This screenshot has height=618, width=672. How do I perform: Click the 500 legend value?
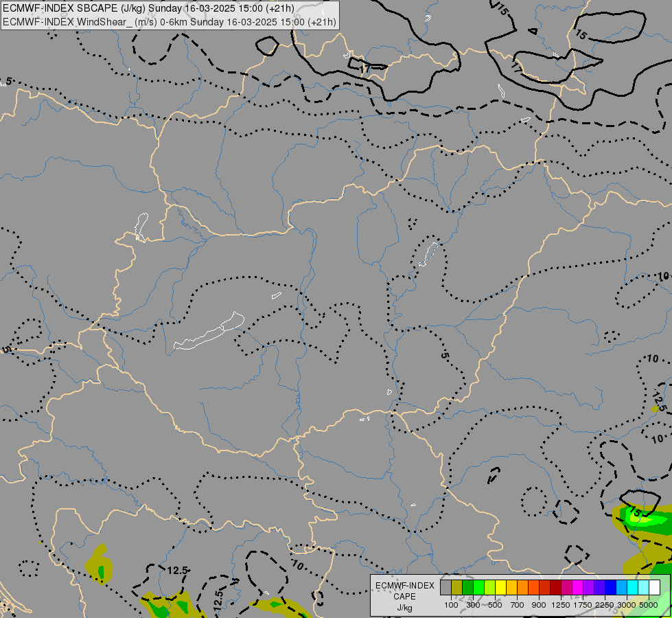[x=495, y=605]
